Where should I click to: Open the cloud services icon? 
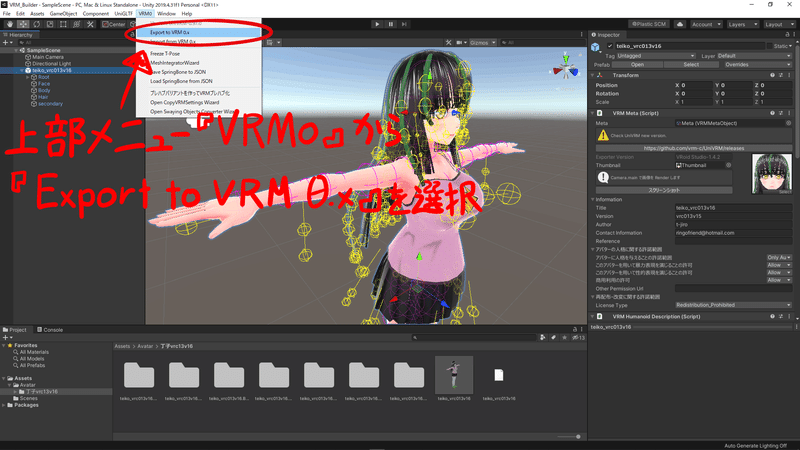[x=680, y=24]
